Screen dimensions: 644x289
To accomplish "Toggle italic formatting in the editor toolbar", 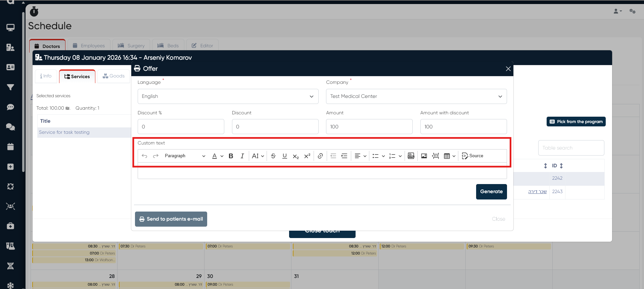I will pyautogui.click(x=242, y=156).
